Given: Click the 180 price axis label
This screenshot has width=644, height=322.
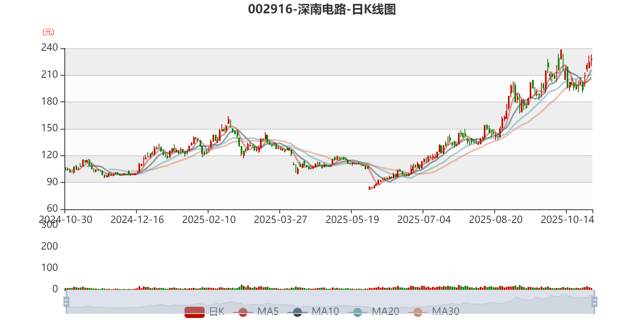Looking at the screenshot, I should point(50,101).
